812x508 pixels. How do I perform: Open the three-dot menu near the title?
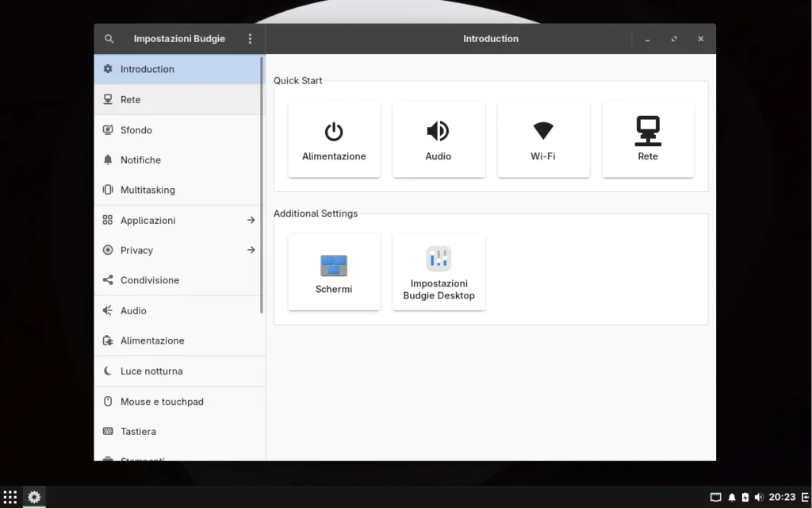click(x=250, y=38)
